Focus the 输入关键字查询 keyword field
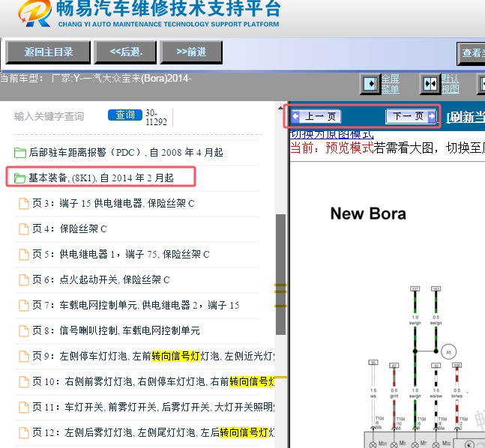This screenshot has width=485, height=448. (x=49, y=116)
